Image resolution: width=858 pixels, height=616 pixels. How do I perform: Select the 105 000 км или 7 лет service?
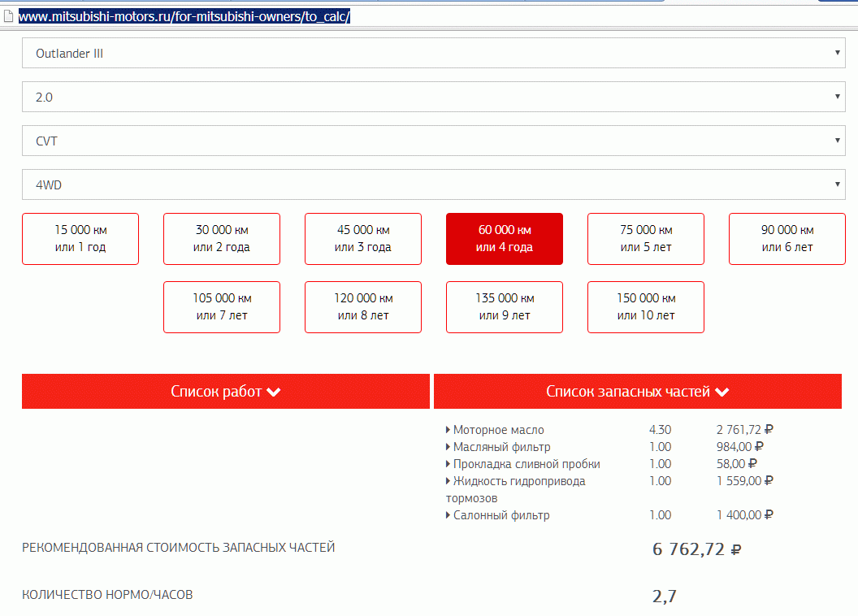(x=222, y=307)
